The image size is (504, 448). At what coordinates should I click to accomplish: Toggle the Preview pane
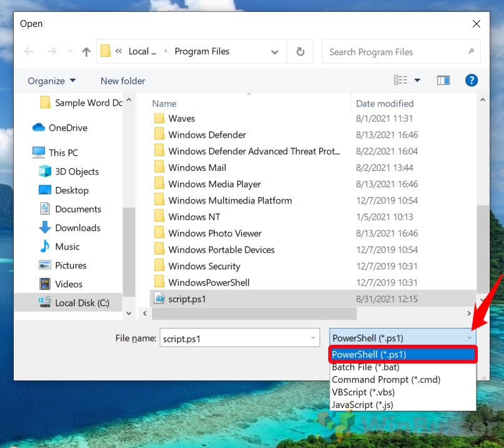point(444,80)
